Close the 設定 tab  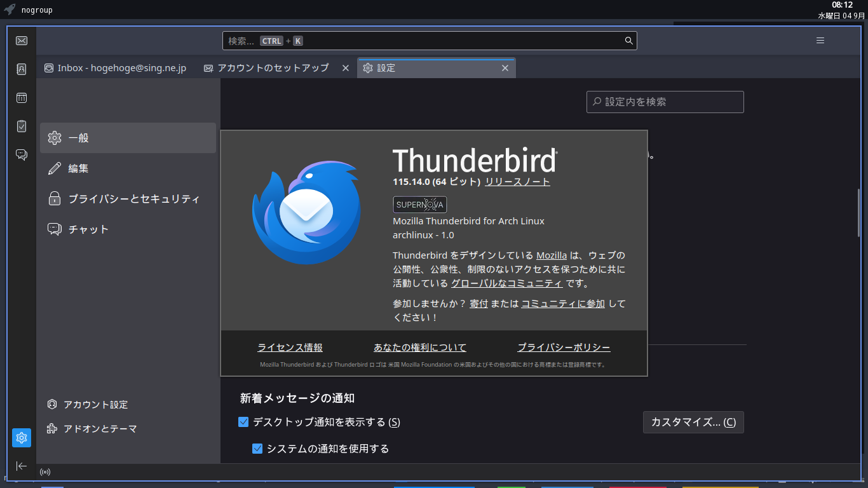505,68
